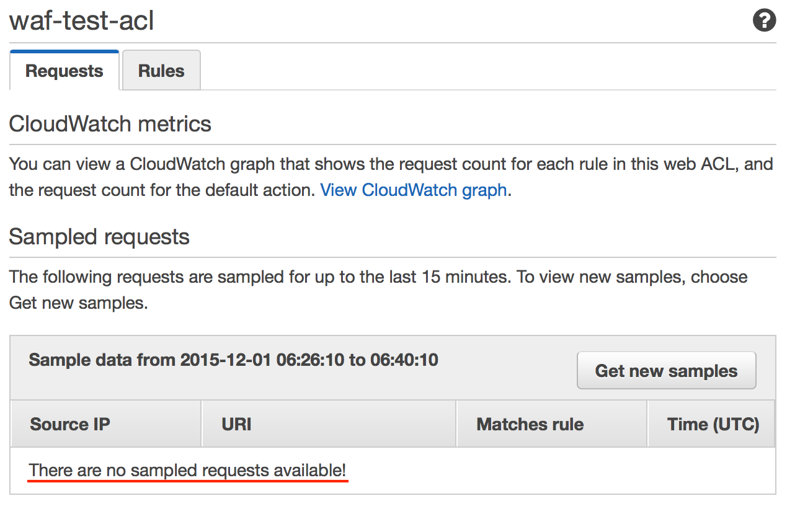Select the Requests tab
This screenshot has width=800, height=532.
[64, 70]
